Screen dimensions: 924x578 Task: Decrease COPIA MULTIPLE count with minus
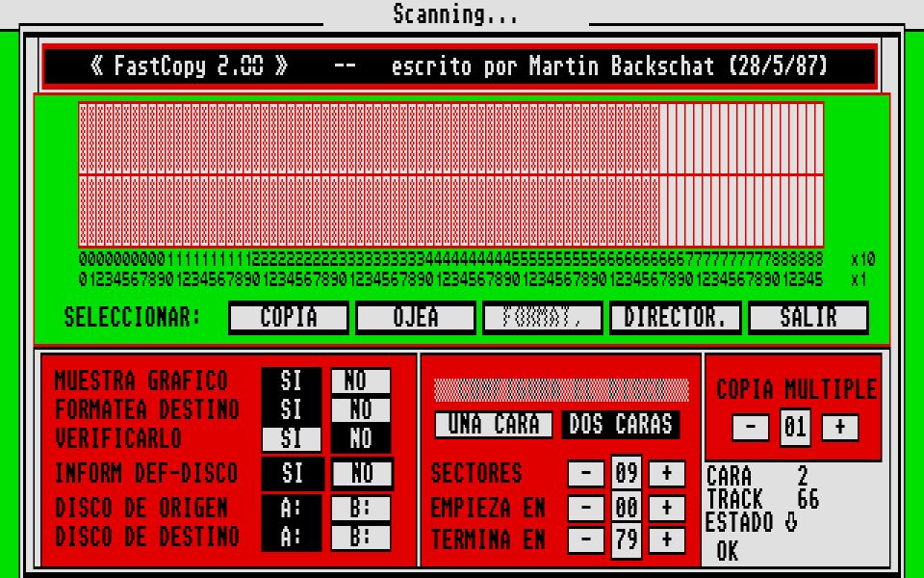(750, 427)
